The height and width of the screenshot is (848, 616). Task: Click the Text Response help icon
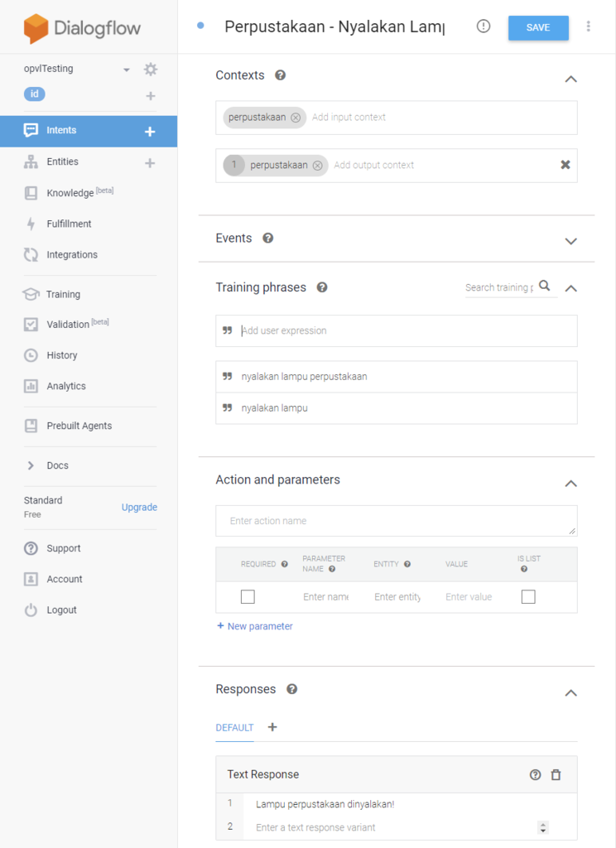pyautogui.click(x=535, y=775)
